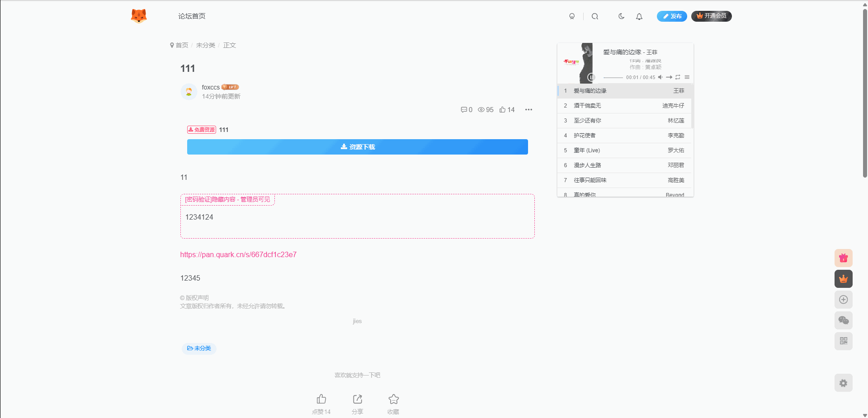Open the foxccs author name link

pyautogui.click(x=211, y=87)
